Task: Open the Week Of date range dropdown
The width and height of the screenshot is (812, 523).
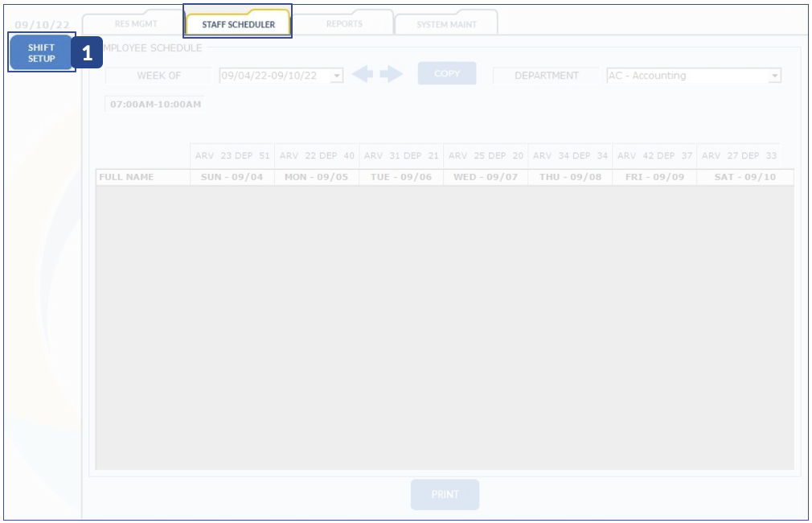Action: pos(337,76)
